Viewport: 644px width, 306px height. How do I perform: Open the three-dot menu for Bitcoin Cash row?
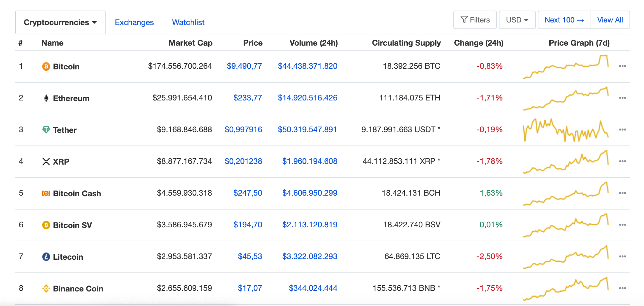622,193
